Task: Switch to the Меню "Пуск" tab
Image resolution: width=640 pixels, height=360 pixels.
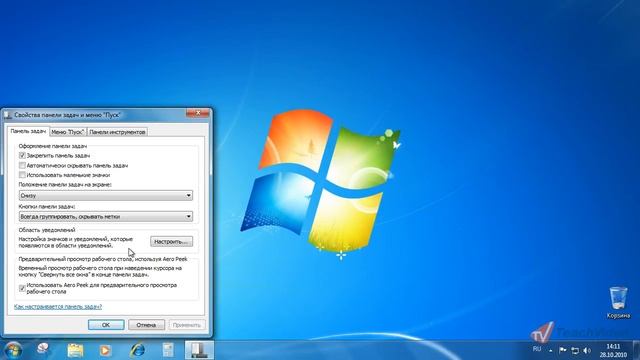Action: pyautogui.click(x=68, y=132)
